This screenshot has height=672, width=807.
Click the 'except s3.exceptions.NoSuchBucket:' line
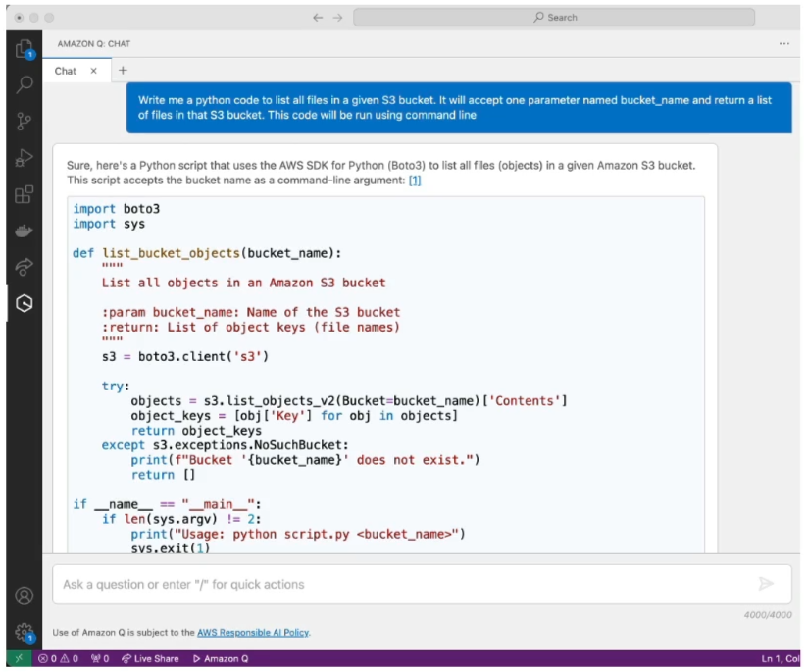tap(225, 445)
